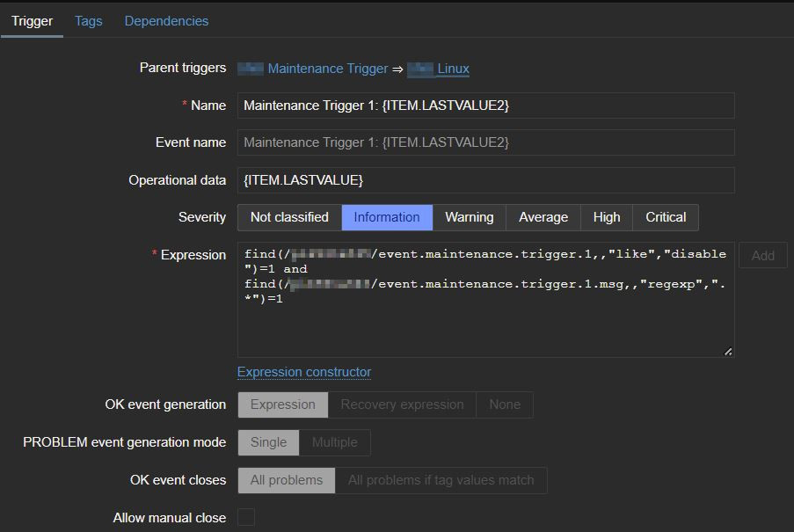
Task: Enable the Allow manual close checkbox
Action: pos(246,518)
